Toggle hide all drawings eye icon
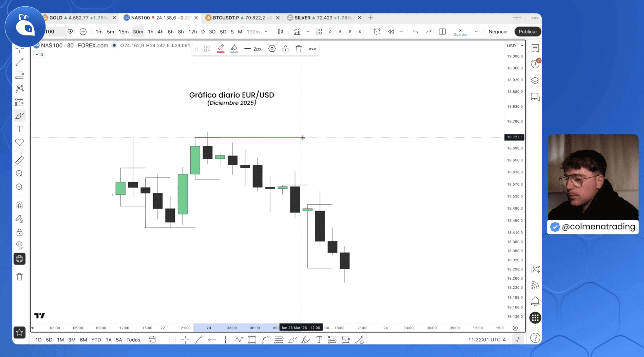The image size is (644, 357). 20,245
